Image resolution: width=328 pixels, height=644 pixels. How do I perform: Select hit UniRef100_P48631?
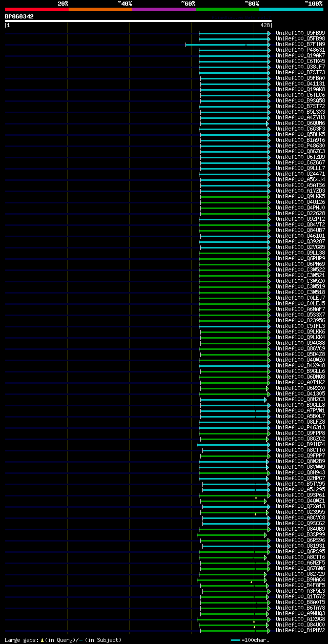(300, 50)
